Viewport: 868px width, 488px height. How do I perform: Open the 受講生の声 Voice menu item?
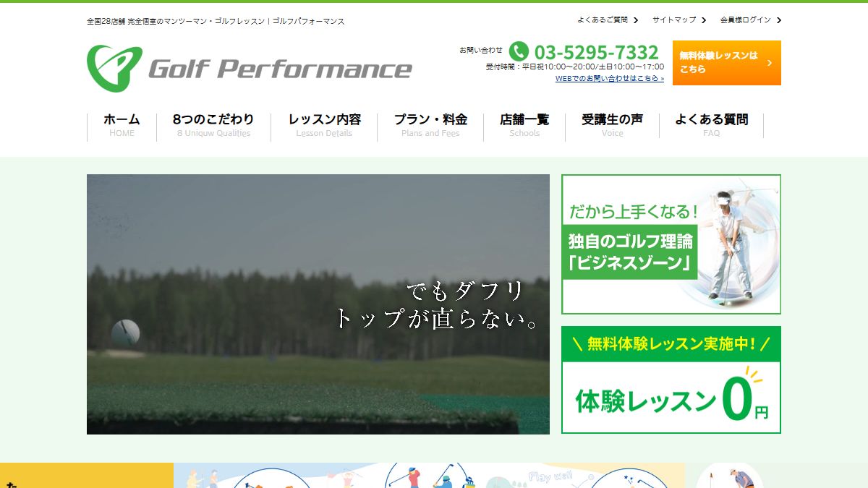612,125
